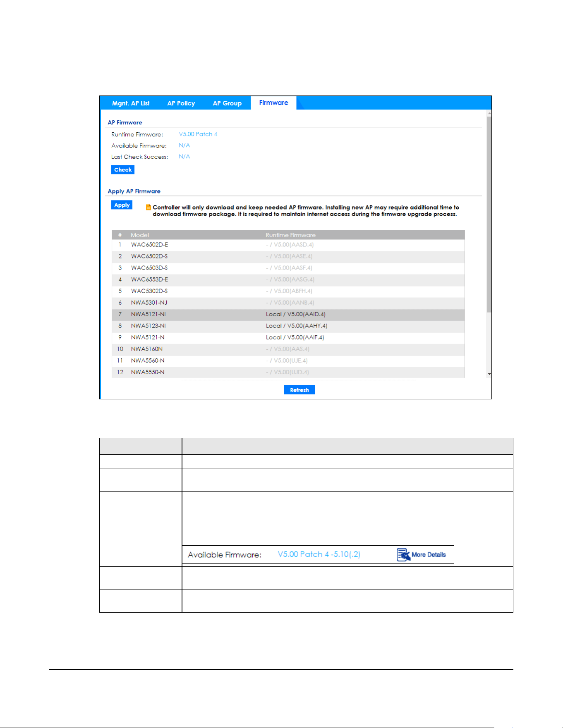
Task: Click the Last Check Success: label
Action: [x=139, y=157]
